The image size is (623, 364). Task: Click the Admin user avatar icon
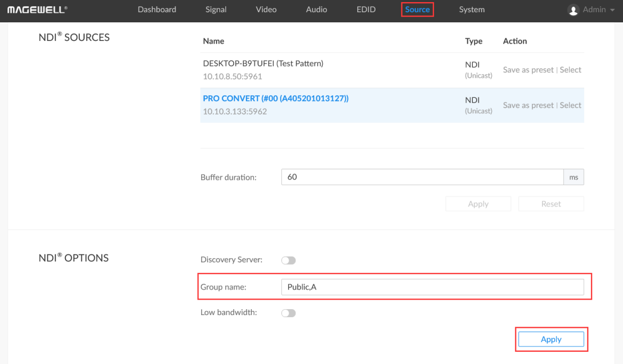(x=573, y=10)
